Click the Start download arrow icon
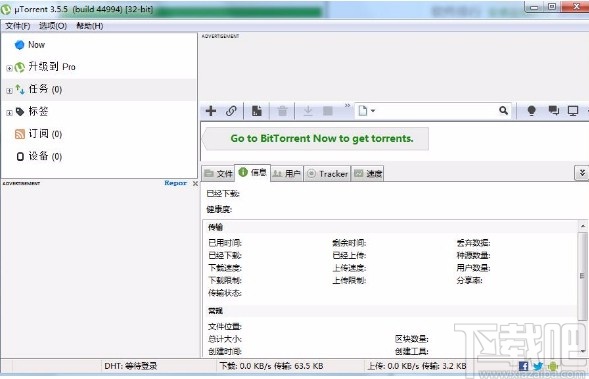 point(308,111)
